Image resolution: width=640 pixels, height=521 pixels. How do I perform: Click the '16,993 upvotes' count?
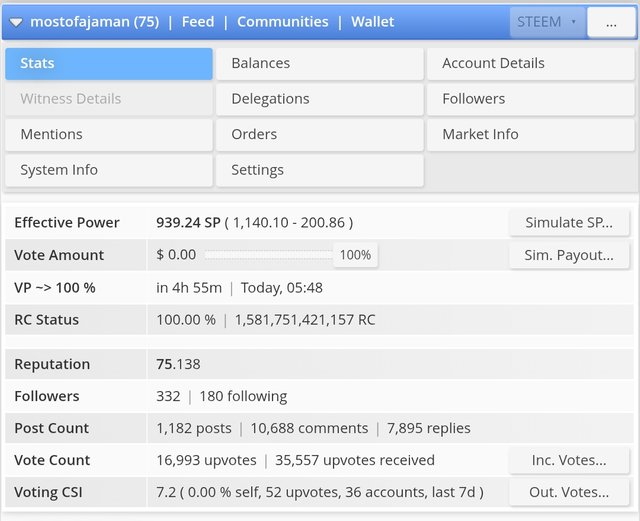[207, 460]
